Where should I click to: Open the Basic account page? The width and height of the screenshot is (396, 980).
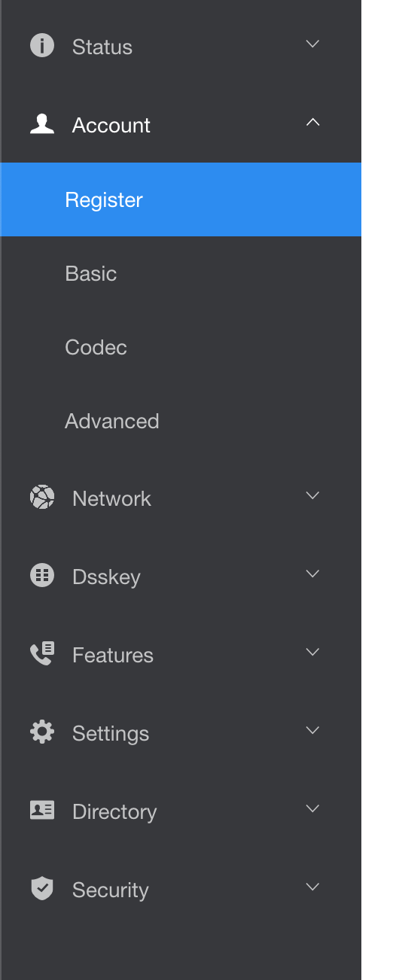[x=181, y=273]
